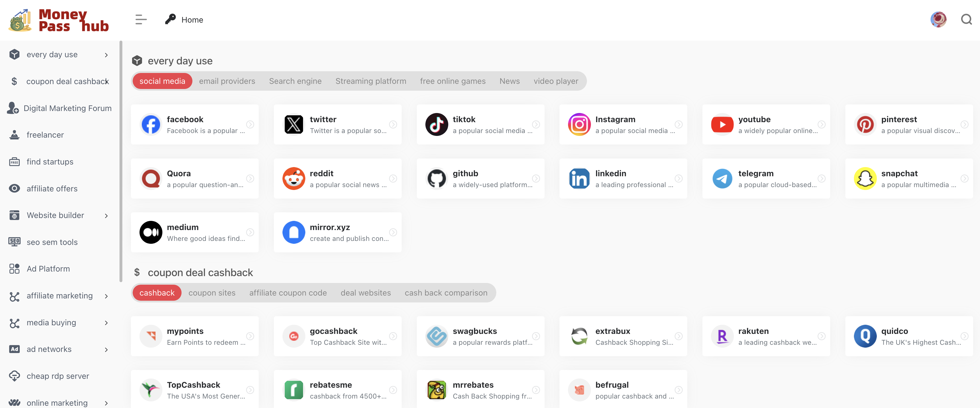Switch to the video player tab
The height and width of the screenshot is (408, 980).
click(556, 81)
